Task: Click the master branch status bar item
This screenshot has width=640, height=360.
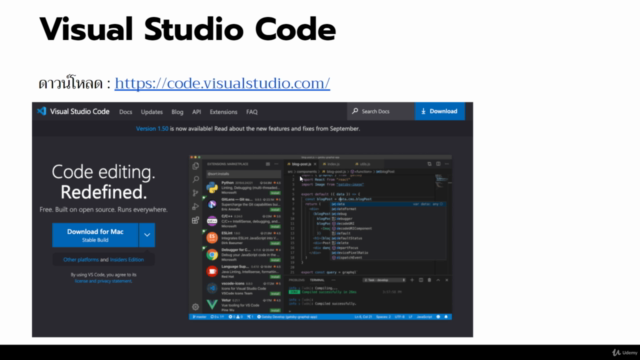Action: click(199, 317)
